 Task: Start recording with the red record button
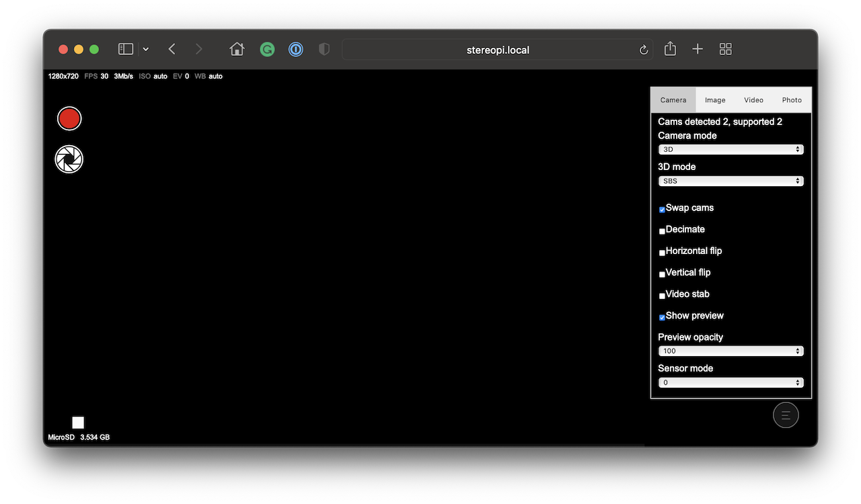69,119
